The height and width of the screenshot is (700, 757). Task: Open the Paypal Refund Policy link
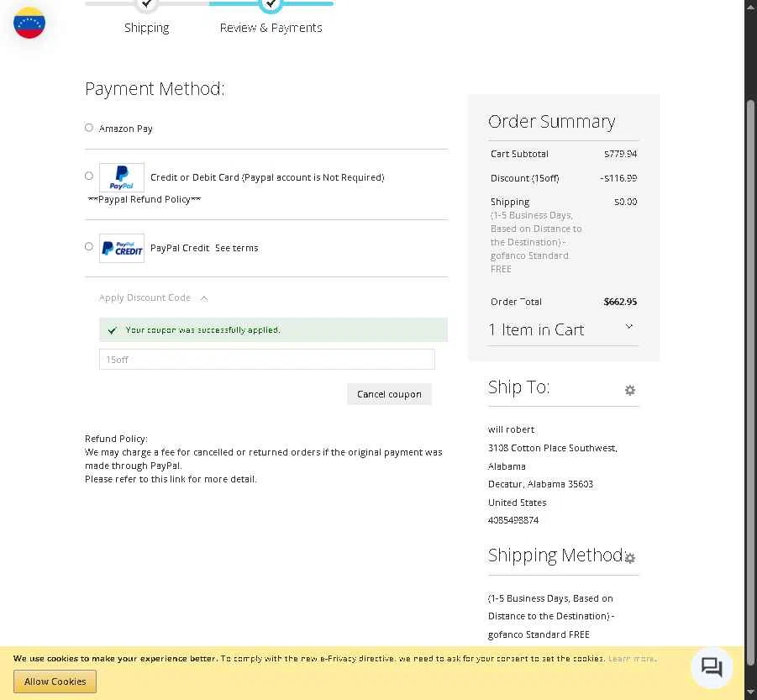point(145,199)
